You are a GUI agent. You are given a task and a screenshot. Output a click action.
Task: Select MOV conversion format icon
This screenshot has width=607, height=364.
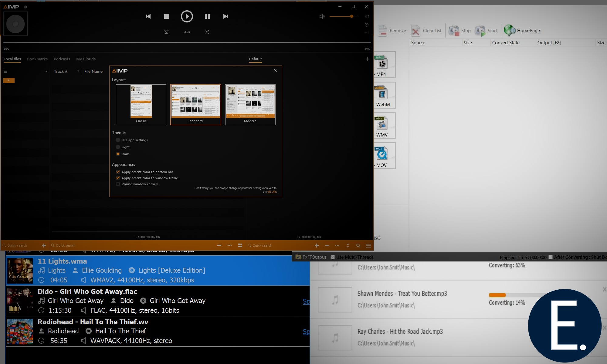(x=384, y=156)
